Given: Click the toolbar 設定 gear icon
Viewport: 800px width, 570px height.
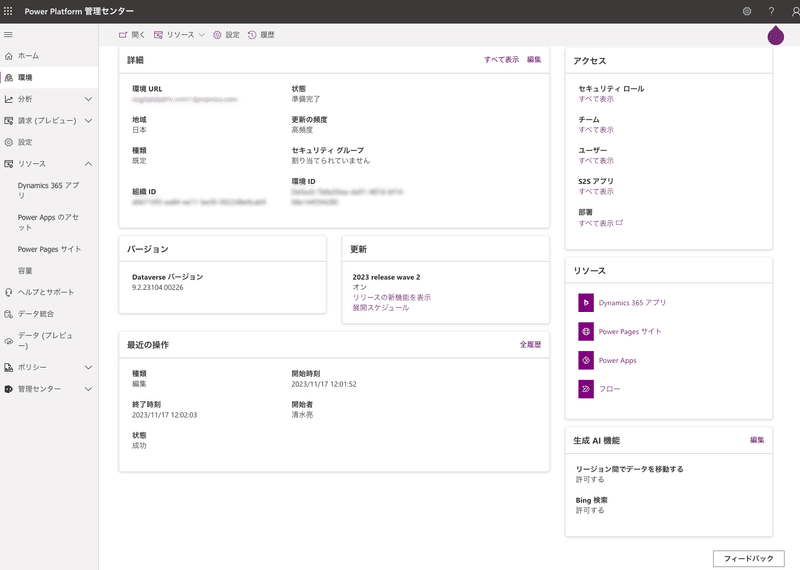Looking at the screenshot, I should pos(217,35).
